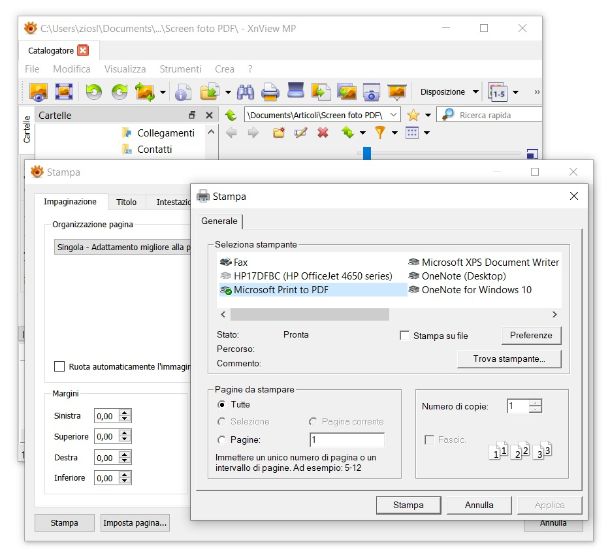610x559 pixels.
Task: Close the Catalogatore tab
Action: click(x=83, y=51)
